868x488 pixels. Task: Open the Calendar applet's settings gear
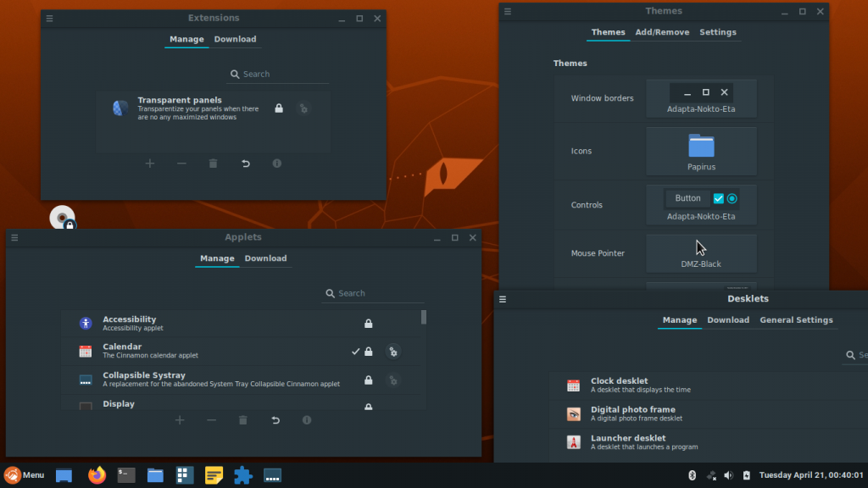tap(393, 351)
